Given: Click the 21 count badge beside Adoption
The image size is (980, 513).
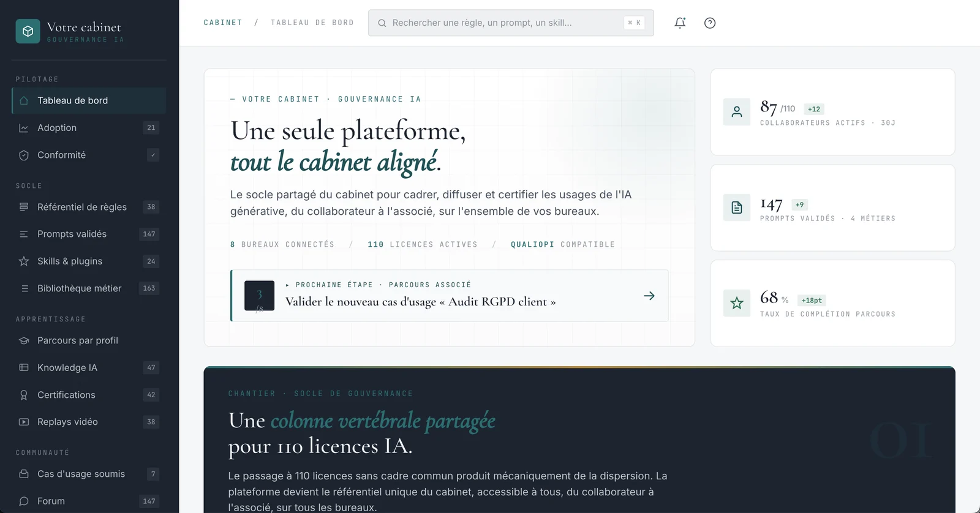Looking at the screenshot, I should click(151, 127).
